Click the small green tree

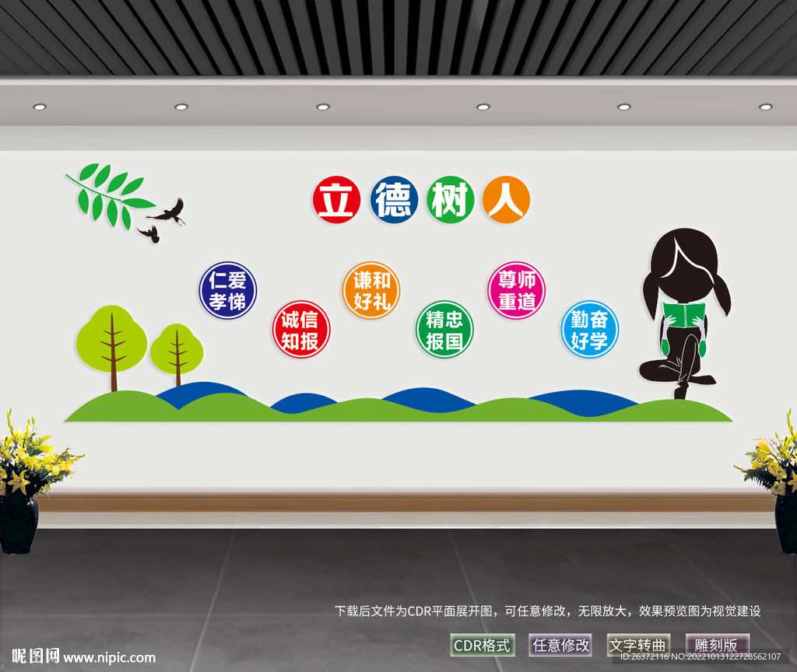(x=177, y=355)
